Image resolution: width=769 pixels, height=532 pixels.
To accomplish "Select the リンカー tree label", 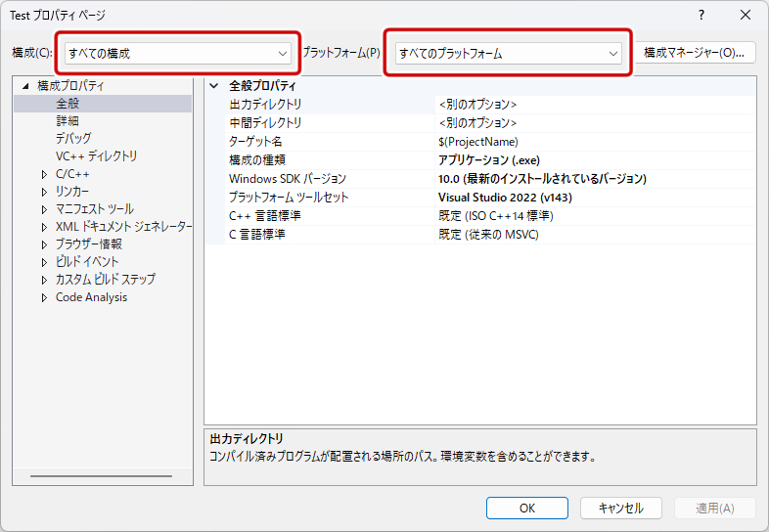I will [x=72, y=192].
